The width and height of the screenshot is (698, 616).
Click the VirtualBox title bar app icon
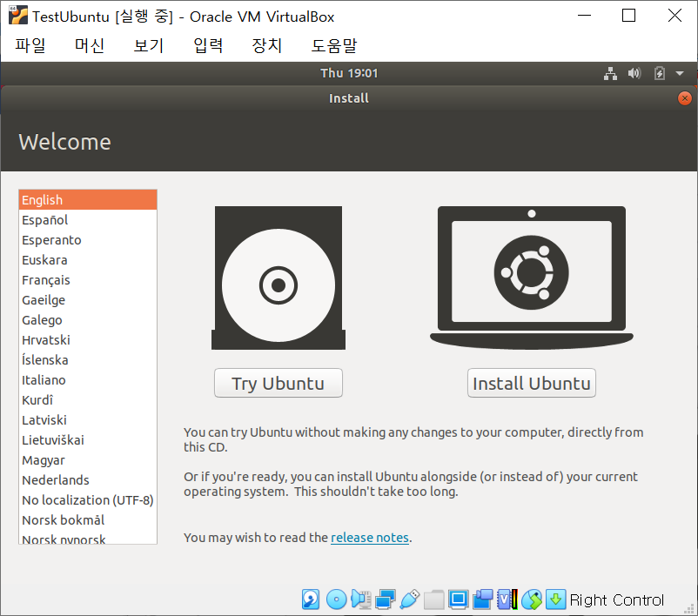(17, 16)
